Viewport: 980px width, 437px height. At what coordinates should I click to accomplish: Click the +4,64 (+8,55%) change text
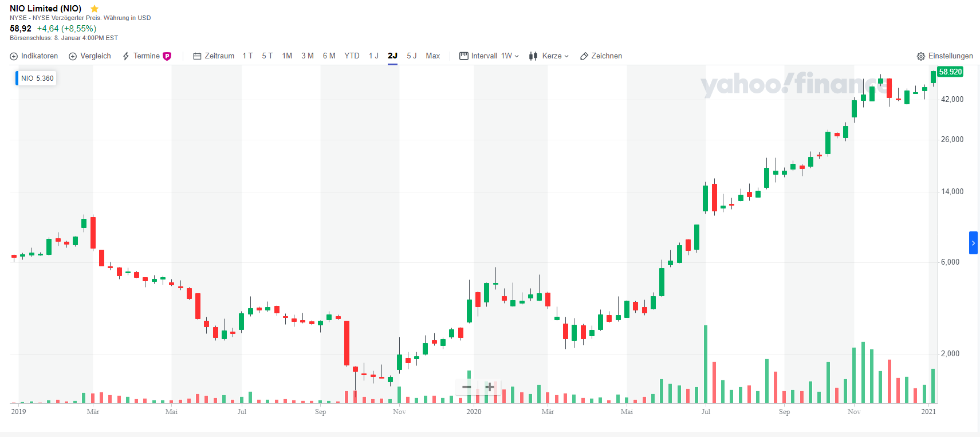point(66,29)
